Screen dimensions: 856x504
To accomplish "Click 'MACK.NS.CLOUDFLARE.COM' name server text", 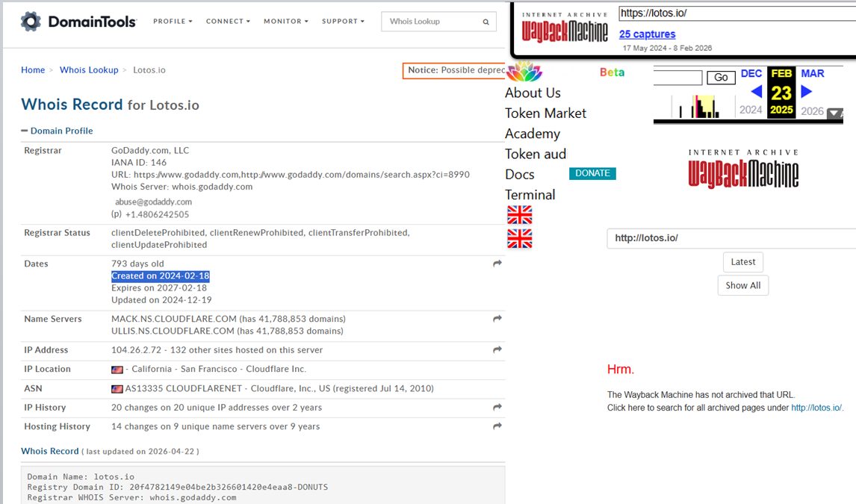I will click(x=174, y=319).
